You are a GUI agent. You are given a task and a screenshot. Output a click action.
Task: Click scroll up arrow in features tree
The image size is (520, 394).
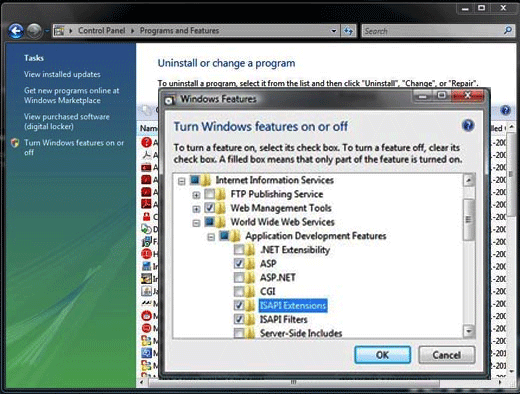(469, 181)
